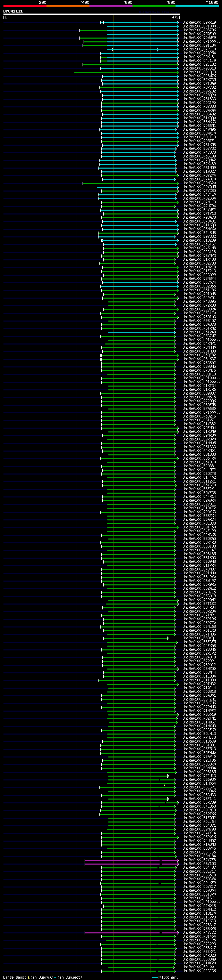Viewport: 222px width, 980px height.
Task: Open hit UniRef100_B5VYG2
Action: (199, 149)
